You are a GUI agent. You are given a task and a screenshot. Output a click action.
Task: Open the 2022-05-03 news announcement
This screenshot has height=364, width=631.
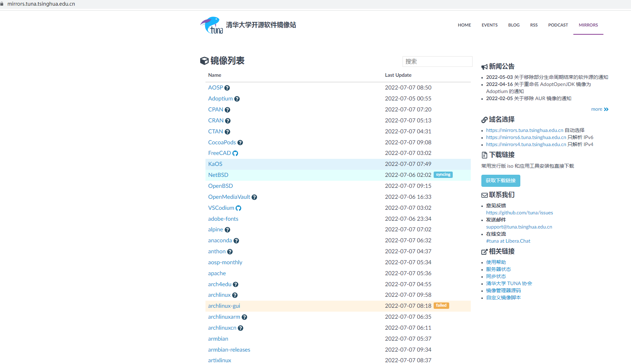(547, 77)
